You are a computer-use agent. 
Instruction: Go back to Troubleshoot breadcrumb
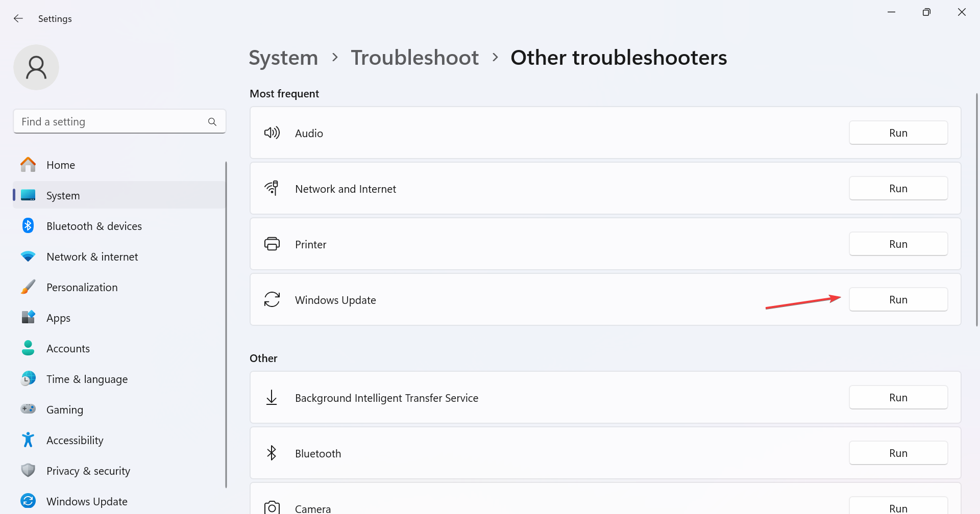pyautogui.click(x=414, y=58)
